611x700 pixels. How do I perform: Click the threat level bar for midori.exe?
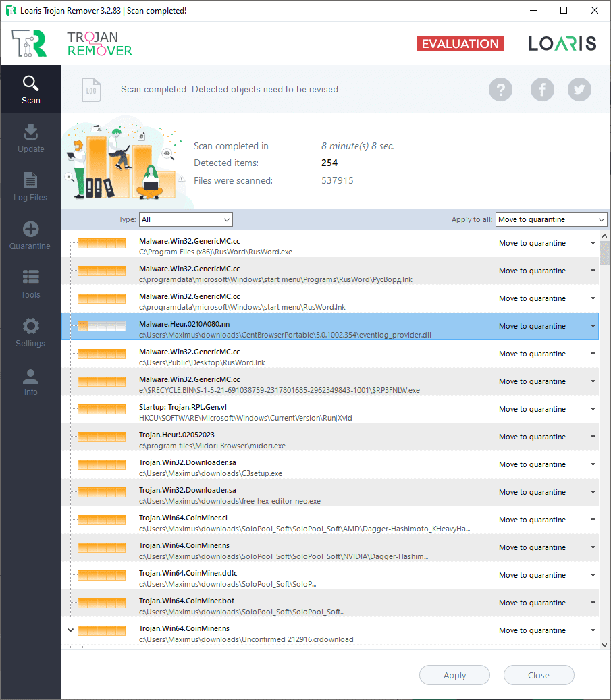101,437
